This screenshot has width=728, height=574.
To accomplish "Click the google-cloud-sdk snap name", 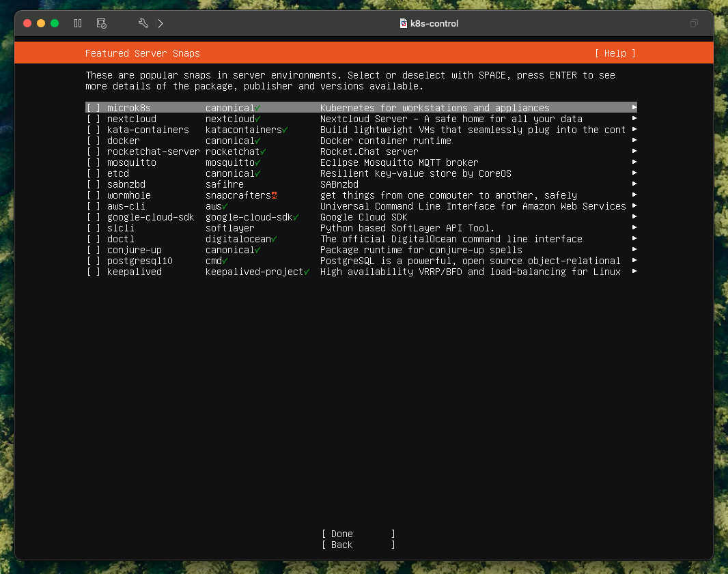I will click(150, 217).
